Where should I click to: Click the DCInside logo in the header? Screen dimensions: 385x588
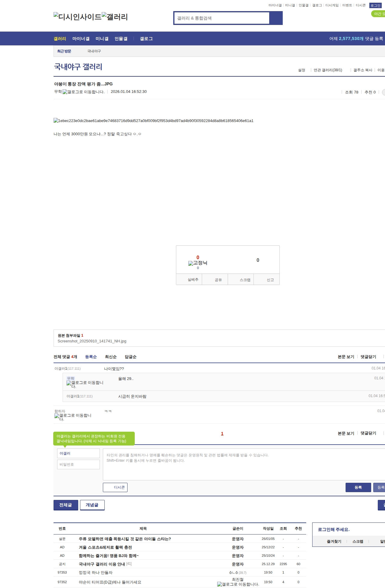click(77, 17)
